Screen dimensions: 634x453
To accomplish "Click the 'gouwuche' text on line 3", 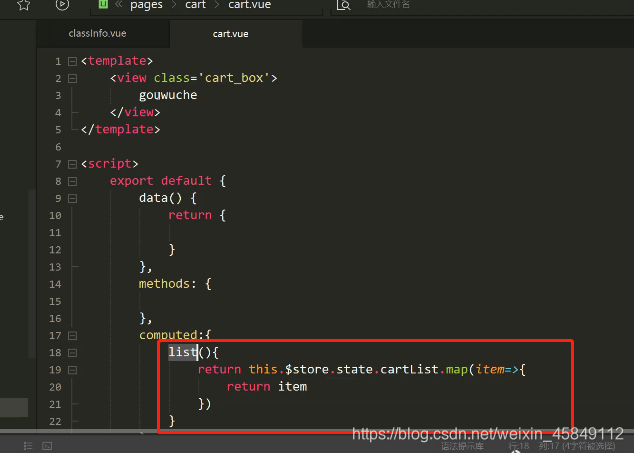I will [x=168, y=95].
